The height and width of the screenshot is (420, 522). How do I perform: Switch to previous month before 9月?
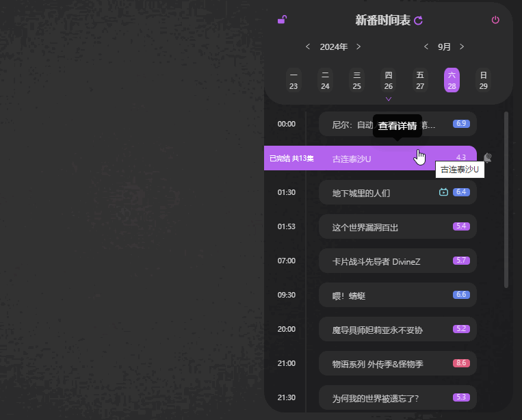(426, 47)
